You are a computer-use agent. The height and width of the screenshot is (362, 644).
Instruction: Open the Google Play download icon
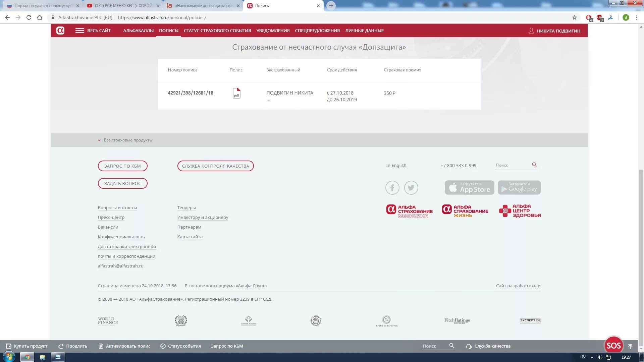pos(519,187)
